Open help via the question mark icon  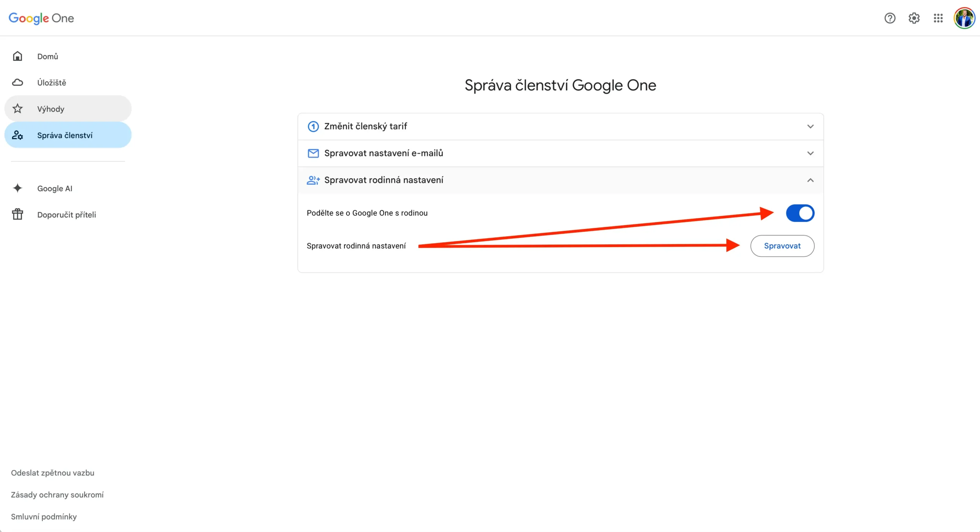890,18
